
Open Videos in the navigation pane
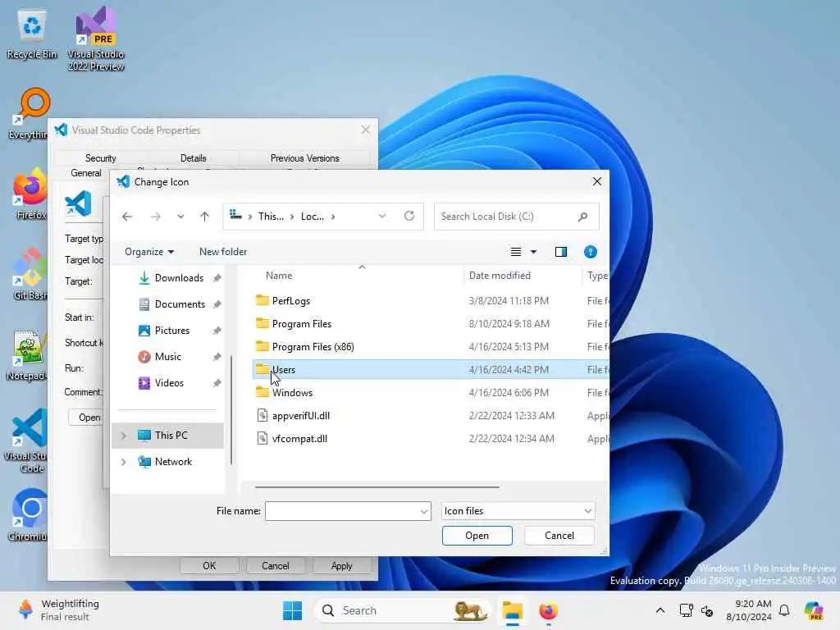pyautogui.click(x=169, y=383)
